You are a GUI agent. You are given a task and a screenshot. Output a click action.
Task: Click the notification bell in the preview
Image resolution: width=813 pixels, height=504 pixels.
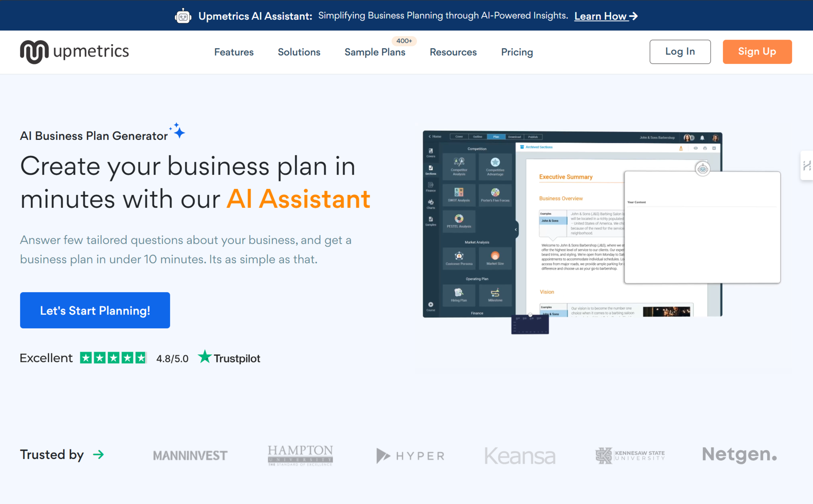[x=702, y=138]
